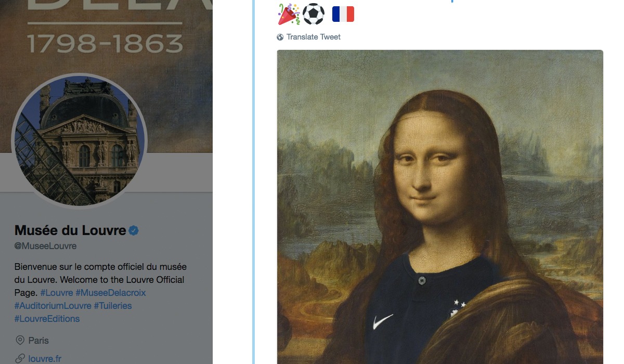Click the chain link icon beside louvre.fr
Screen dimensions: 624x364
coord(20,358)
